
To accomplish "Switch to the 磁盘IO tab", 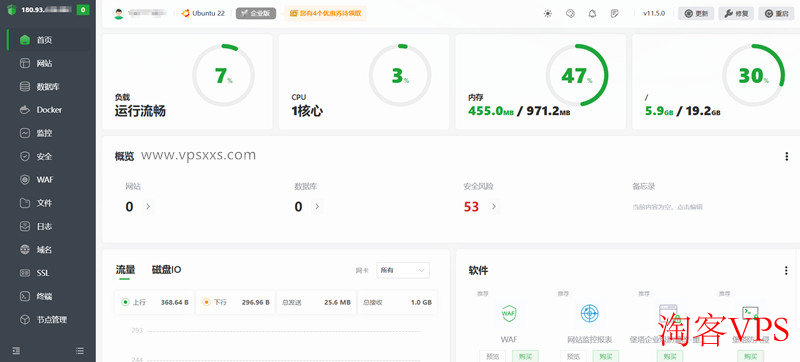I will coord(166,270).
